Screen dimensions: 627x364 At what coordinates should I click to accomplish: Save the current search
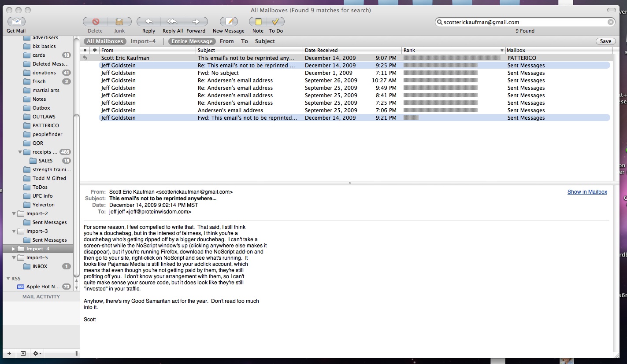605,41
